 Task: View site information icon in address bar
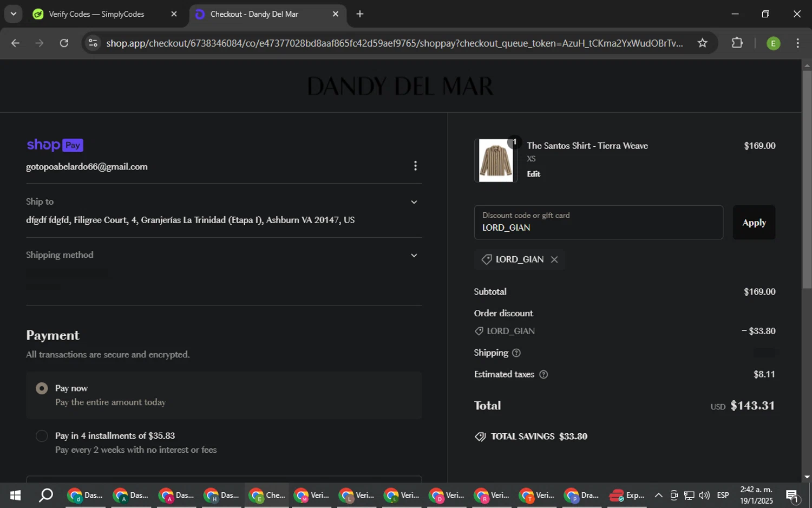coord(93,43)
